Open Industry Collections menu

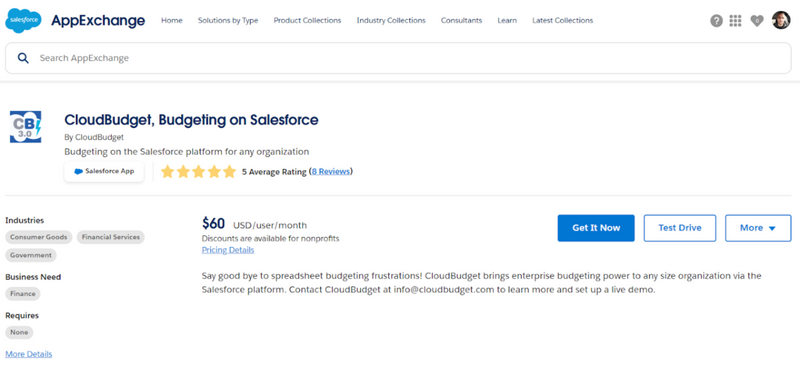point(391,20)
